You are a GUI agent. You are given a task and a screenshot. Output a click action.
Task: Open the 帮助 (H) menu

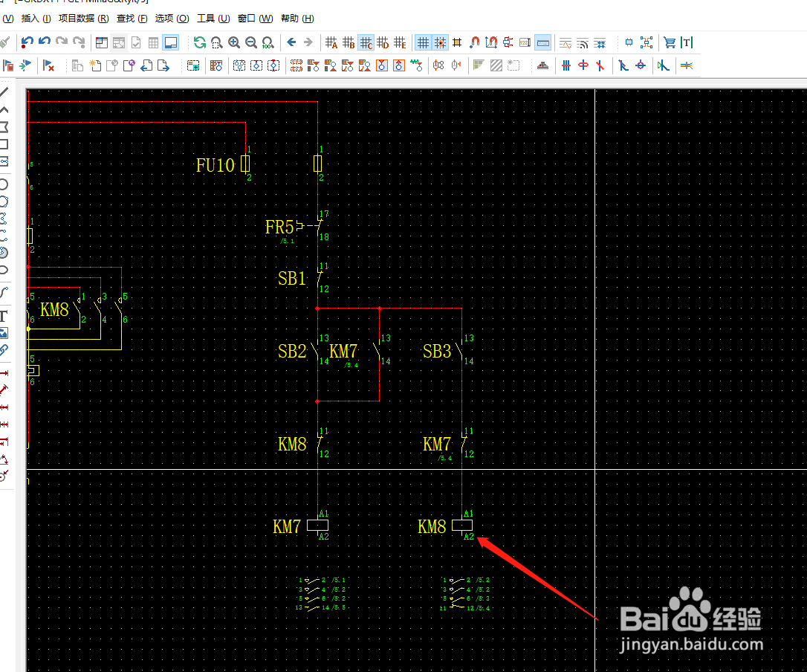[297, 19]
